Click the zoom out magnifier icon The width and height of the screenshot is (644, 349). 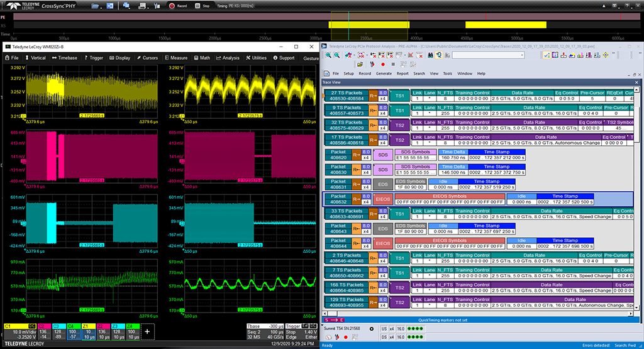[337, 55]
